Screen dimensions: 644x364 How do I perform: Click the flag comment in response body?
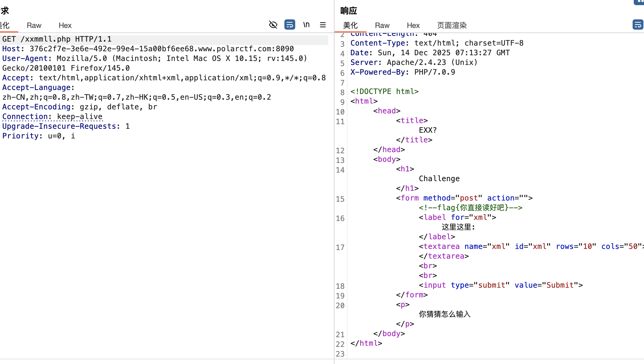470,208
